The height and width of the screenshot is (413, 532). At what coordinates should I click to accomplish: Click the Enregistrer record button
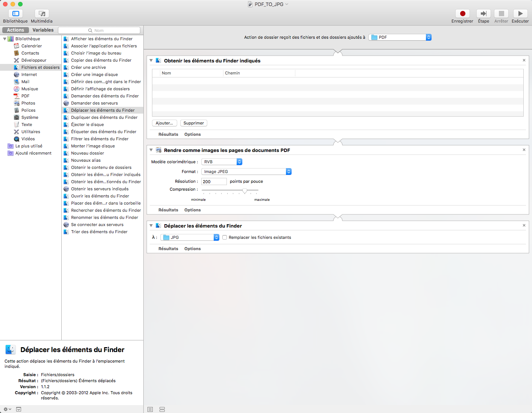pos(462,14)
